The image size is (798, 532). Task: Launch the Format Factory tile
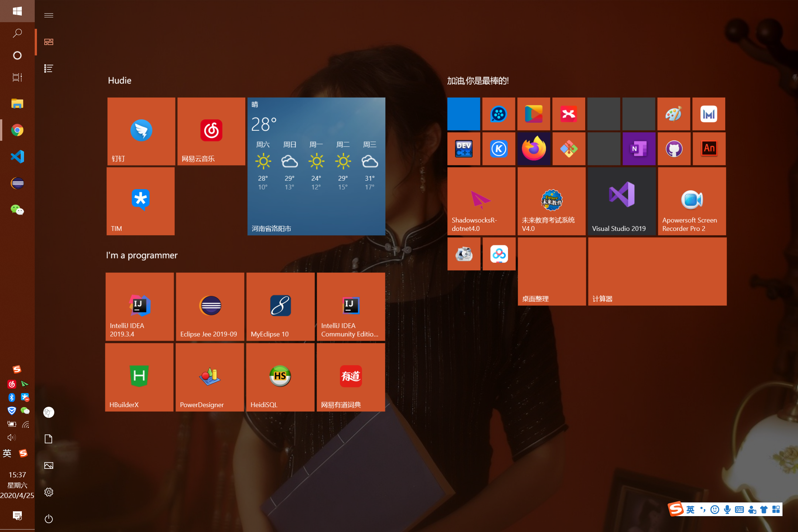(464, 254)
